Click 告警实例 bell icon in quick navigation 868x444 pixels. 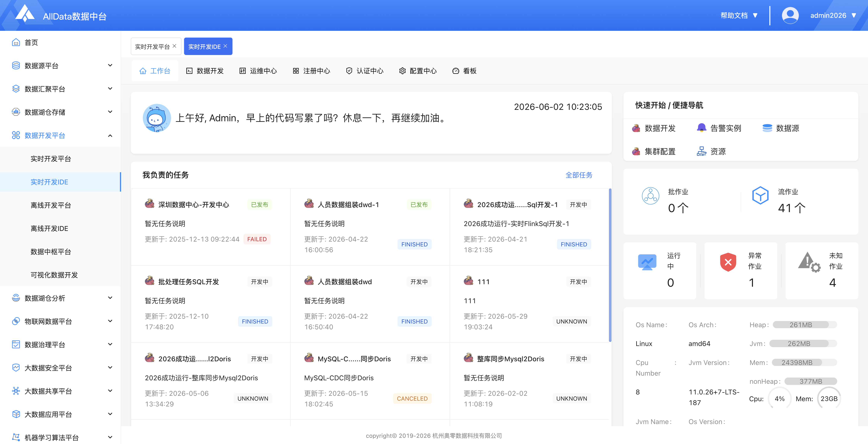[702, 128]
